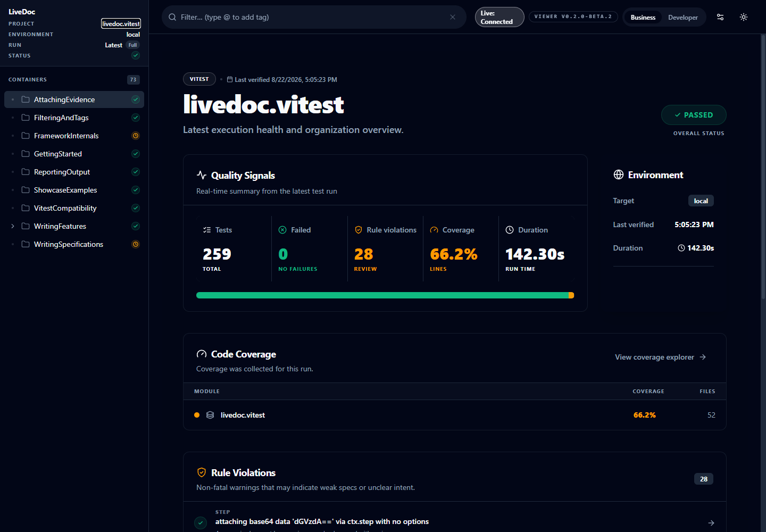Image resolution: width=766 pixels, height=532 pixels.
Task: Click the local target badge
Action: click(x=701, y=201)
